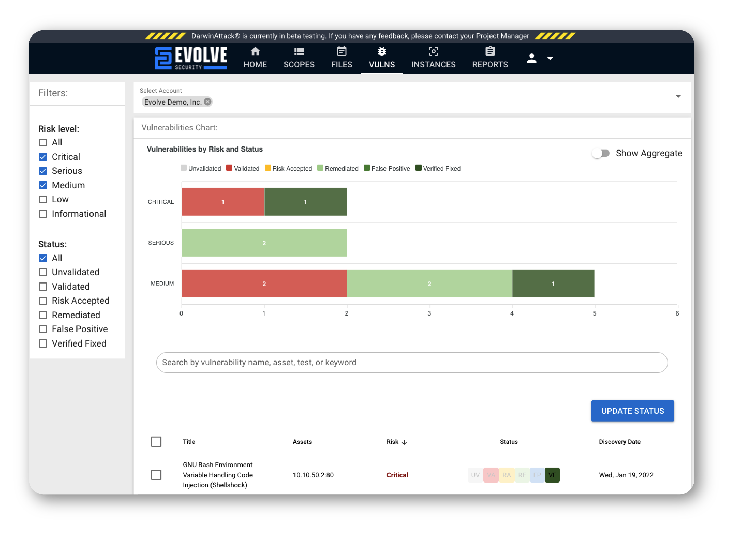Check the False Positive status checkbox
751x560 pixels.
click(43, 329)
